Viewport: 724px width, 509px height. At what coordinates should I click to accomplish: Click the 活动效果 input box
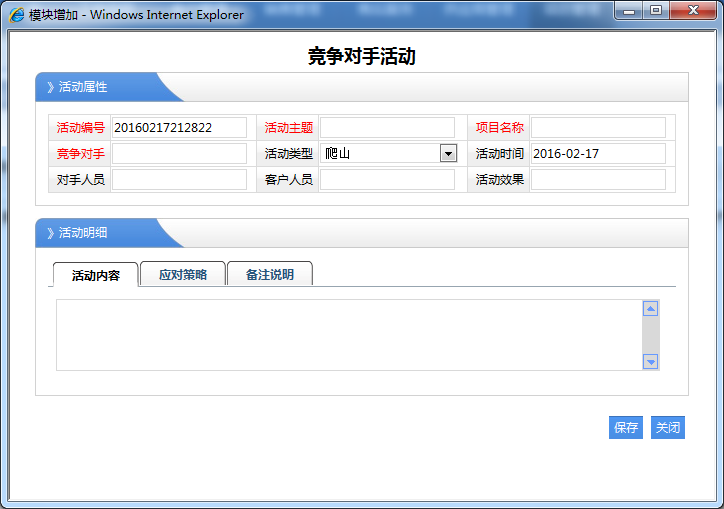pos(598,179)
